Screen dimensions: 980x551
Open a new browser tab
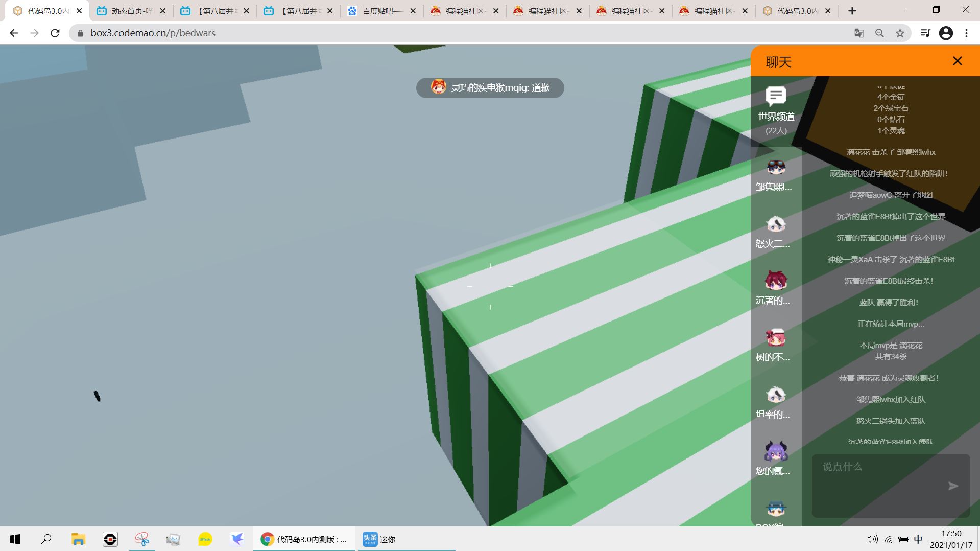852,11
